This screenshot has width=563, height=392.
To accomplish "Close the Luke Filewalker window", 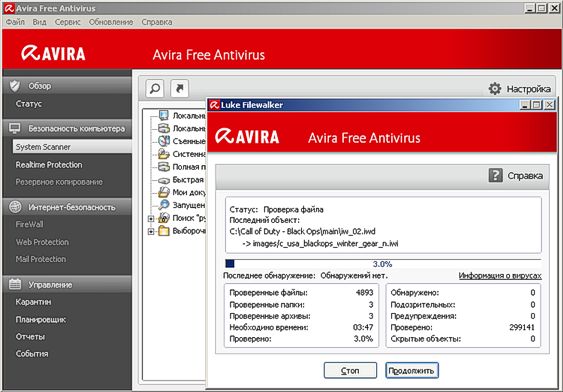I will pyautogui.click(x=549, y=105).
